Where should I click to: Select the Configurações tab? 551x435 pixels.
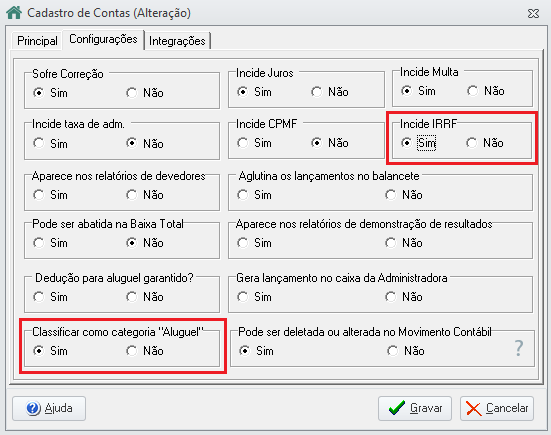click(x=103, y=39)
